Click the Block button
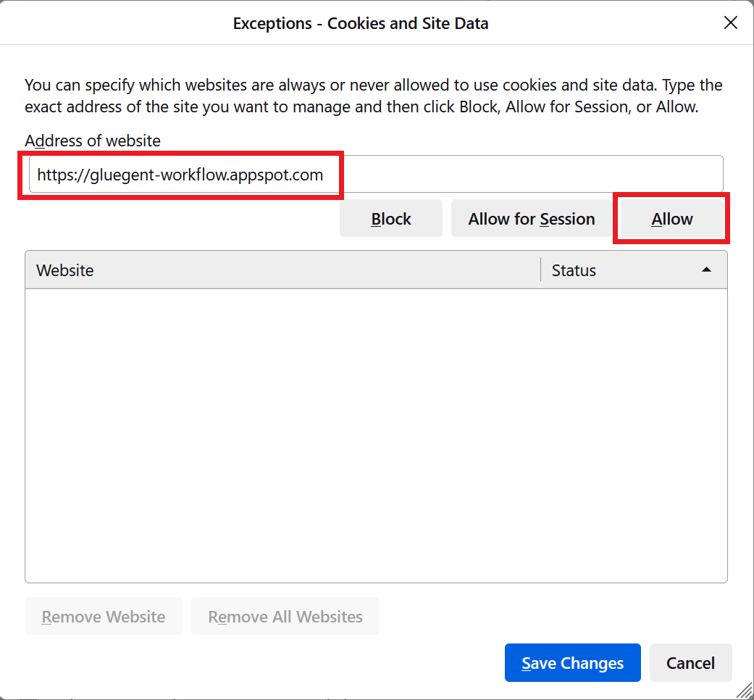Viewport: 754px width, 700px height. pos(391,219)
